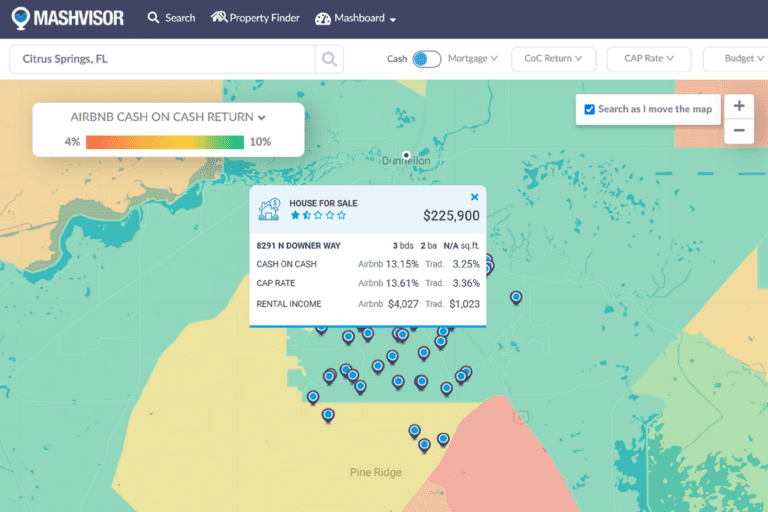768x512 pixels.
Task: Click the Search link in top navigation
Action: tap(171, 18)
